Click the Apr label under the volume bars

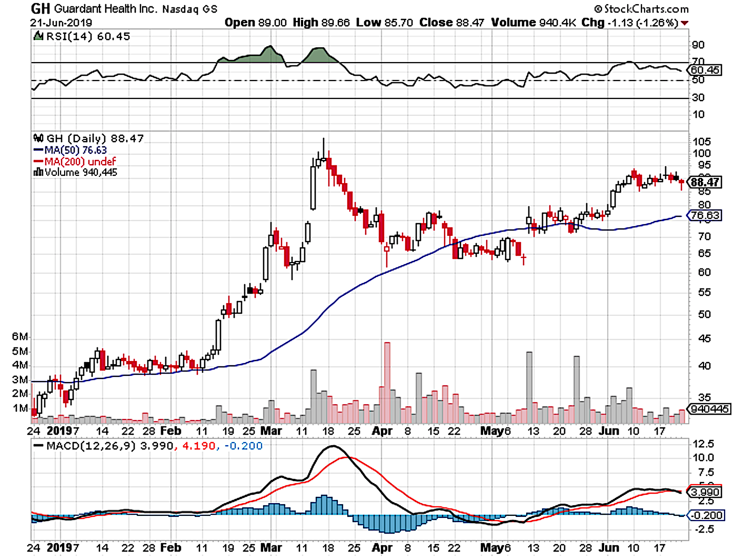tap(382, 431)
